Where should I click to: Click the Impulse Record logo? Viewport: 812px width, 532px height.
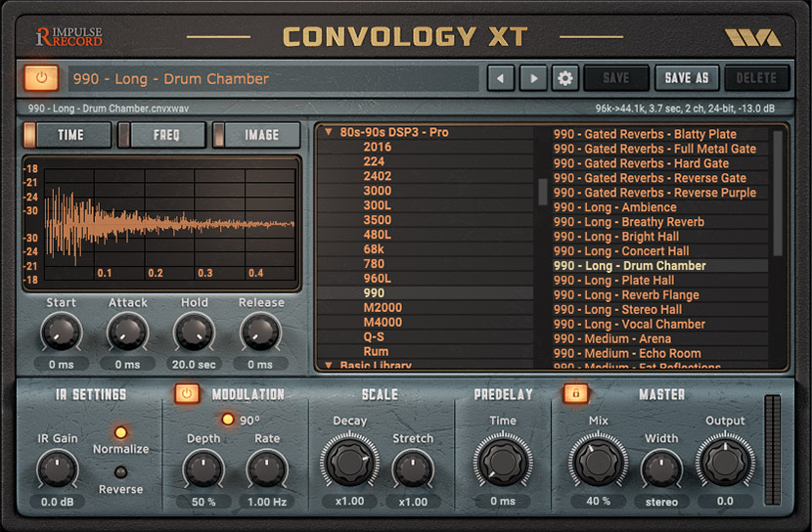tap(68, 37)
